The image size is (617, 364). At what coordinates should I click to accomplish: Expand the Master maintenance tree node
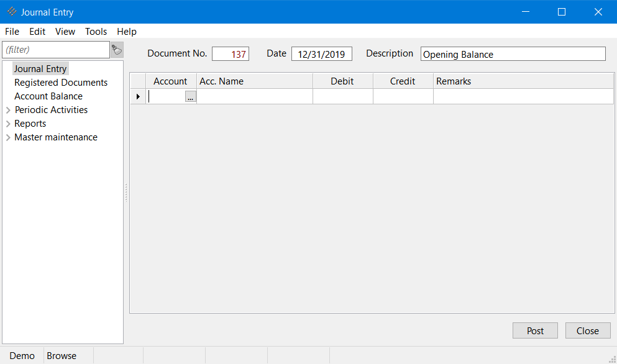tap(8, 137)
